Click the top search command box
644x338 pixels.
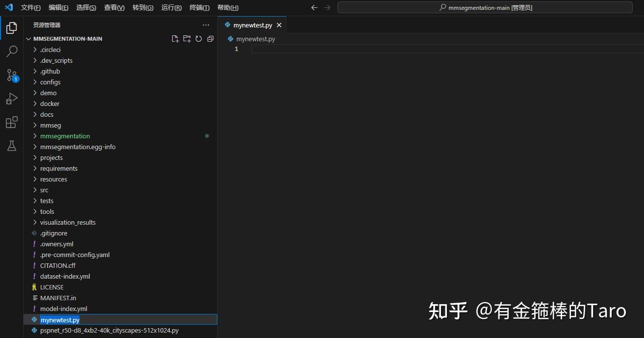coord(485,7)
